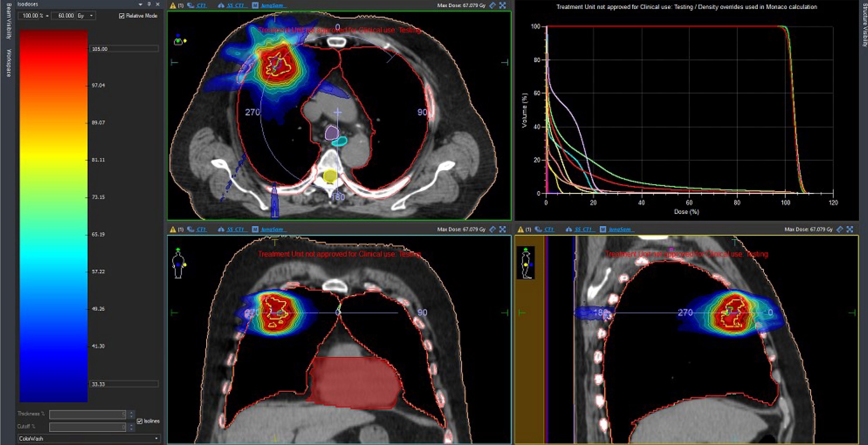Click the 97.04 isodose level label
This screenshot has height=445, width=868.
tap(98, 85)
